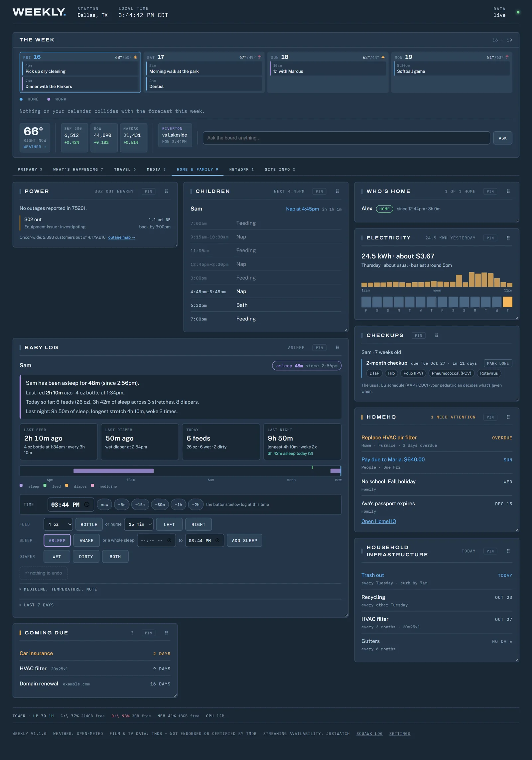532x760 pixels.
Task: Click the WEEKLY logo
Action: (x=39, y=12)
